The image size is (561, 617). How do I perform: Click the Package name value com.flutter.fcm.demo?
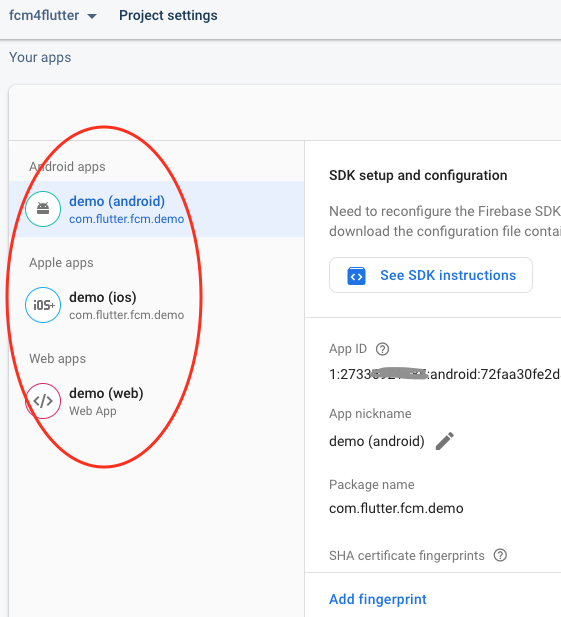(396, 508)
